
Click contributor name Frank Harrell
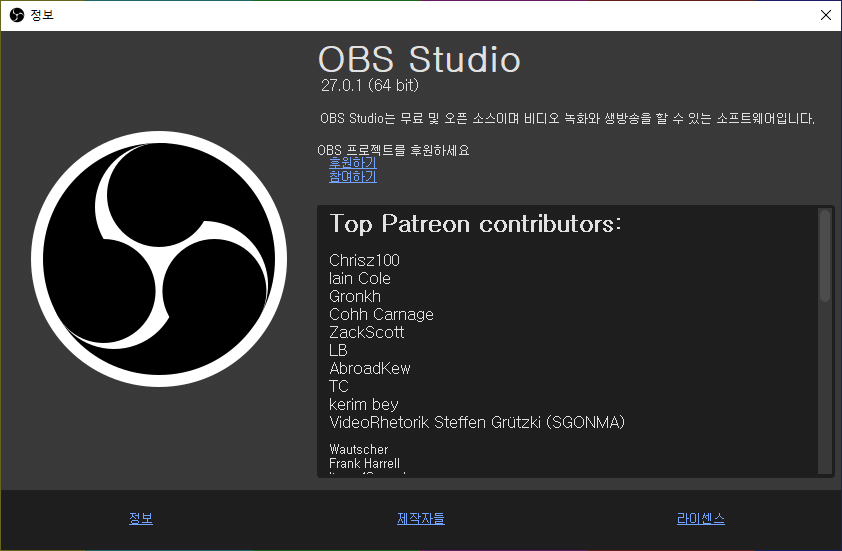(x=364, y=463)
